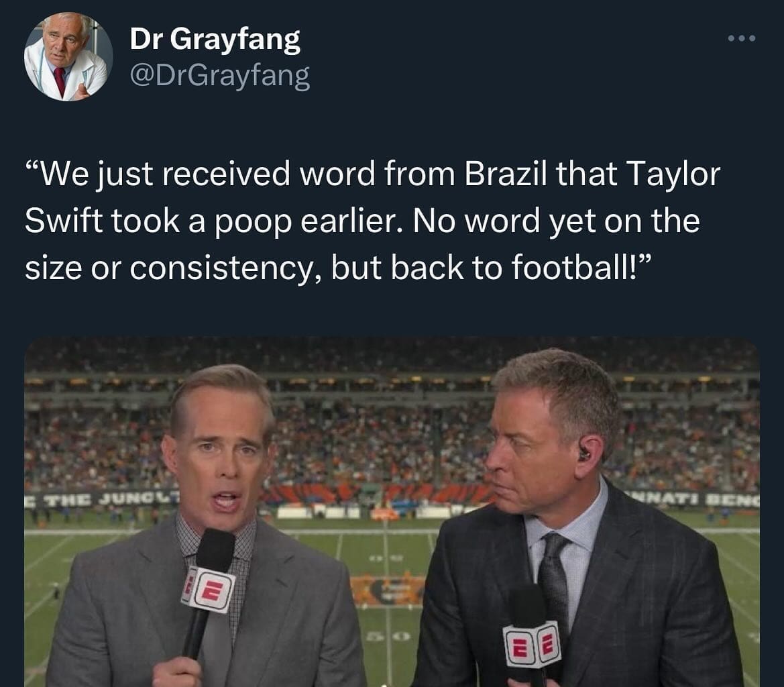Click the right commentator's ESPN microphone cube
Image resolution: width=784 pixels, height=687 pixels.
pos(532,644)
